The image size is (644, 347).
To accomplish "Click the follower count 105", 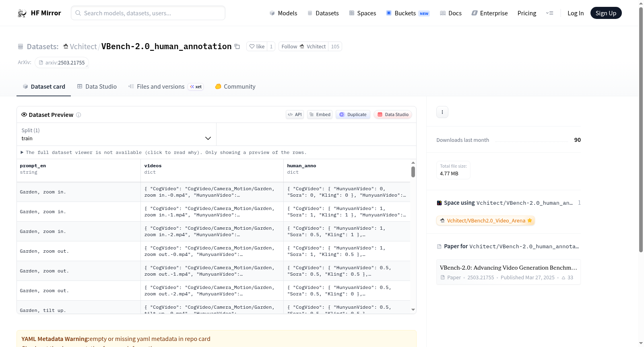I will coord(335,47).
